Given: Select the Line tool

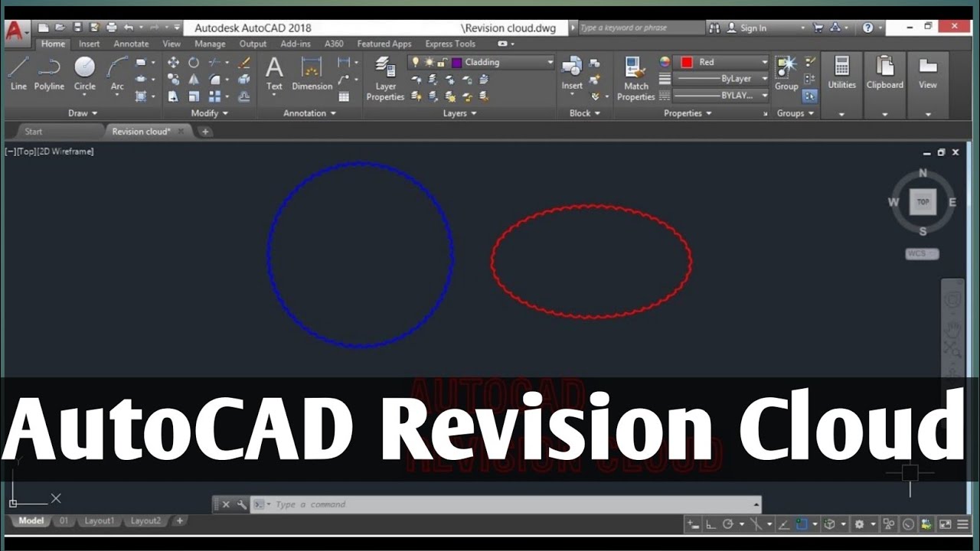Looking at the screenshot, I should (18, 73).
